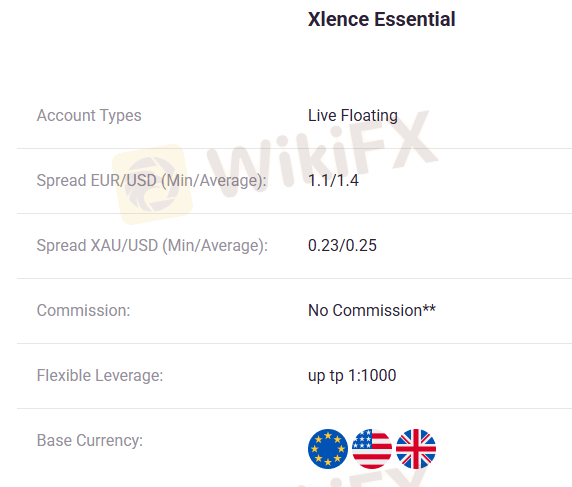This screenshot has width=572, height=487.
Task: Select the British pound flag icon
Action: tap(416, 449)
